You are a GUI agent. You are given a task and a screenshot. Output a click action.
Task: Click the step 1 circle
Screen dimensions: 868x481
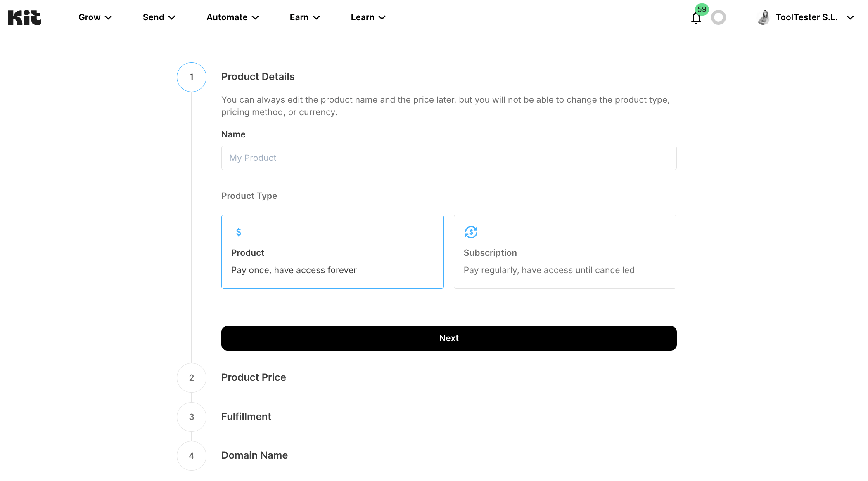(x=192, y=77)
